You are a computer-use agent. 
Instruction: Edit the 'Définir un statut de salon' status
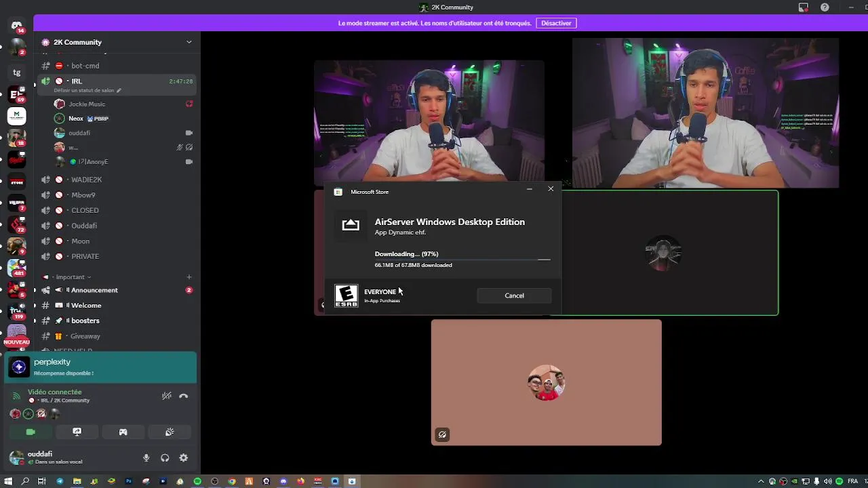click(87, 90)
